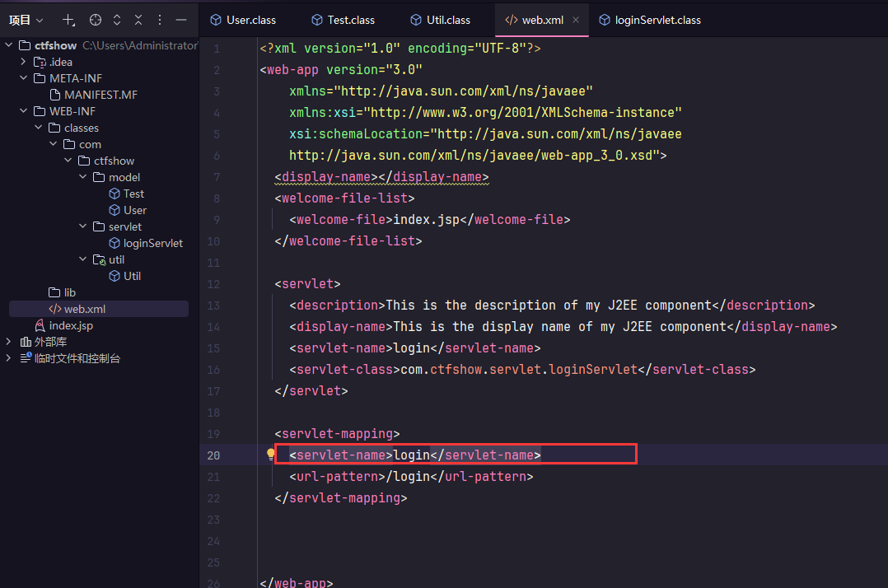Expand the 临时文件和控制台 node

point(8,358)
